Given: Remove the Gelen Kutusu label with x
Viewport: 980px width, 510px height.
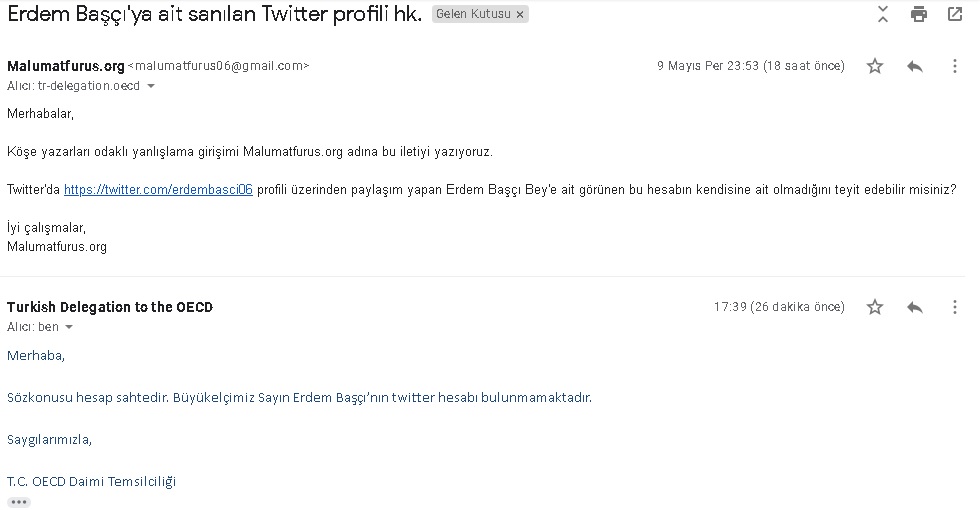Looking at the screenshot, I should [520, 15].
